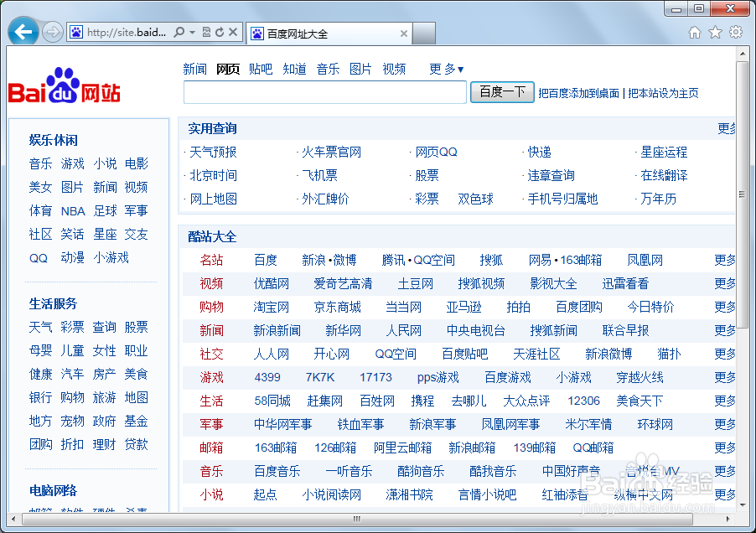Open the 火车票官网 link

click(x=332, y=153)
